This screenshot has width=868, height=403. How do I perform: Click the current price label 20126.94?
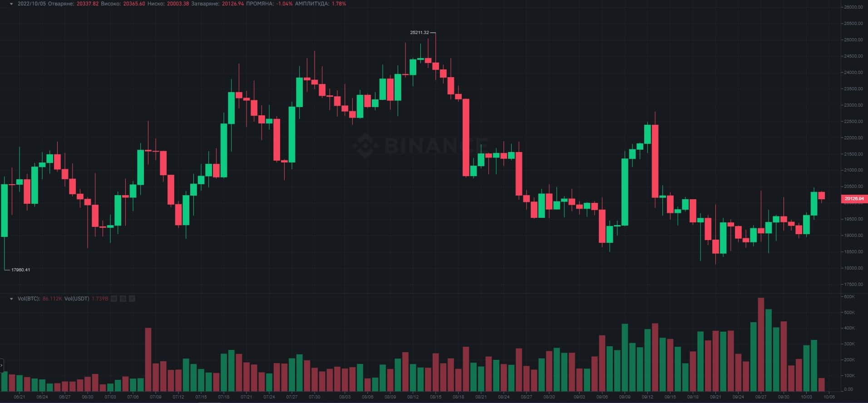pos(854,198)
